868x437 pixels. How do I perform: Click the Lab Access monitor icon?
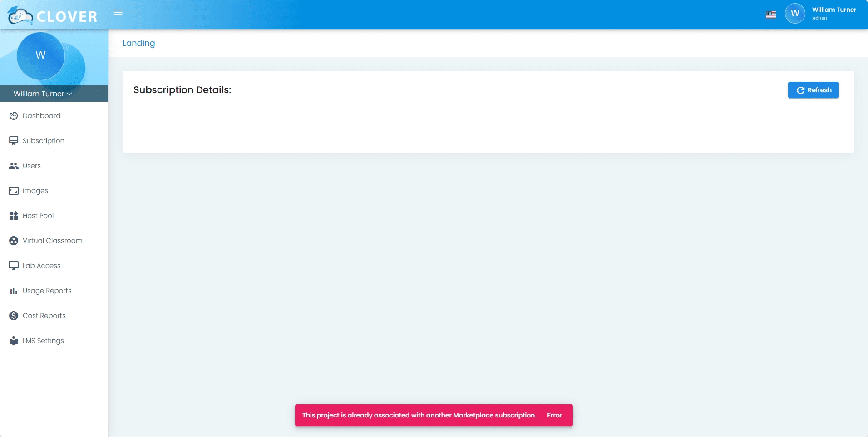coord(14,266)
